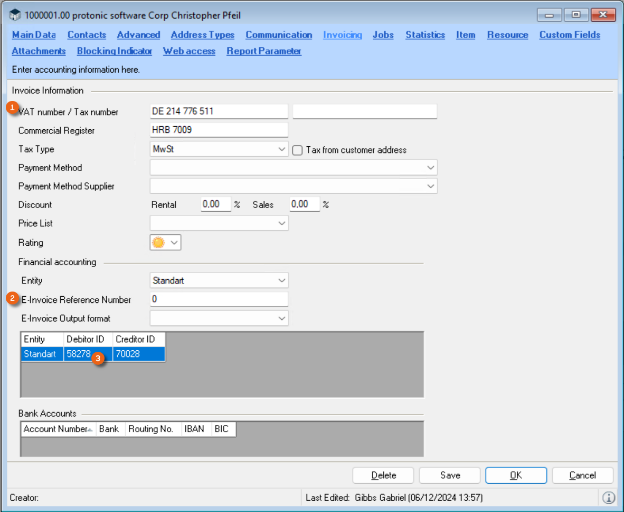Open the Statistics tab
624x512 pixels.
pos(425,35)
